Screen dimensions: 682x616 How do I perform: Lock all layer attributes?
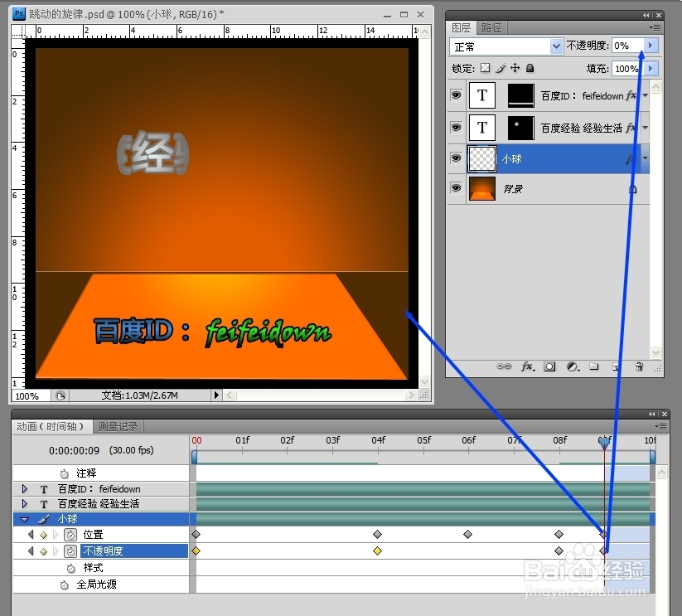coord(530,68)
